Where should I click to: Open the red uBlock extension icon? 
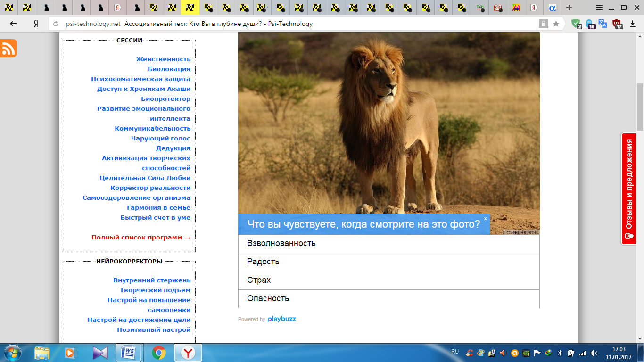pyautogui.click(x=617, y=24)
